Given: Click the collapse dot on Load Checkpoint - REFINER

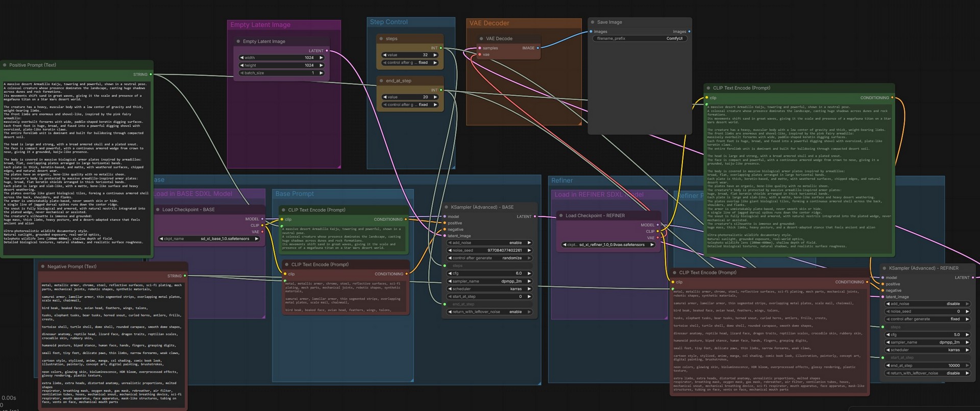Looking at the screenshot, I should (x=561, y=216).
